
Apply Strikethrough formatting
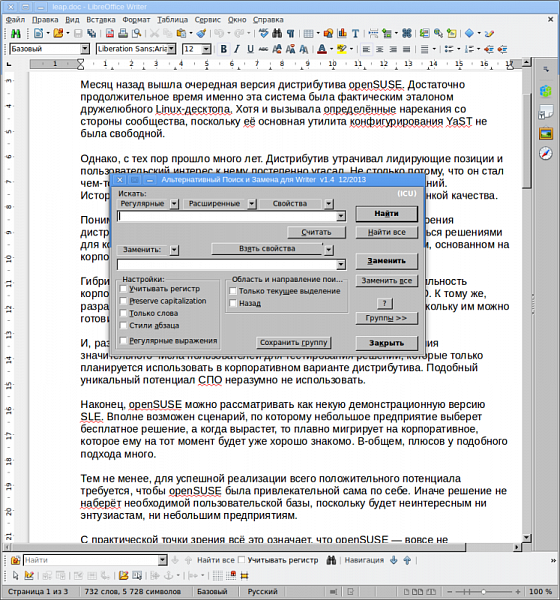(x=263, y=49)
